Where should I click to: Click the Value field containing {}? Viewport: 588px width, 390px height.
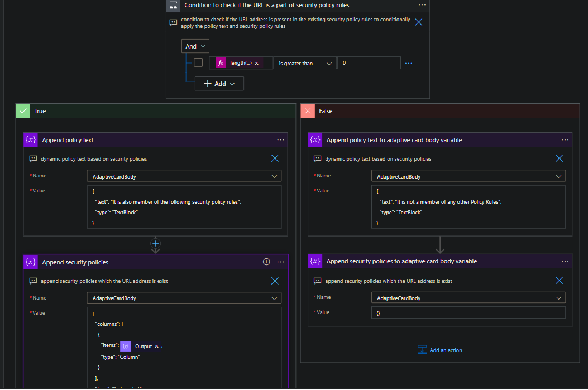469,313
